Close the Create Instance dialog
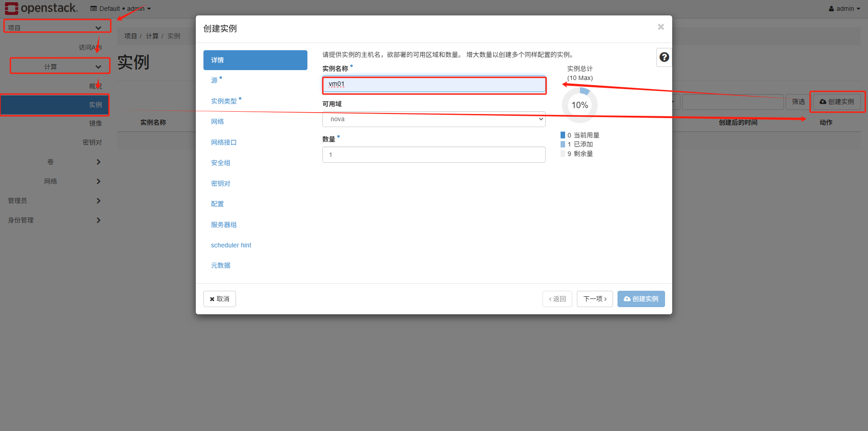 click(661, 27)
